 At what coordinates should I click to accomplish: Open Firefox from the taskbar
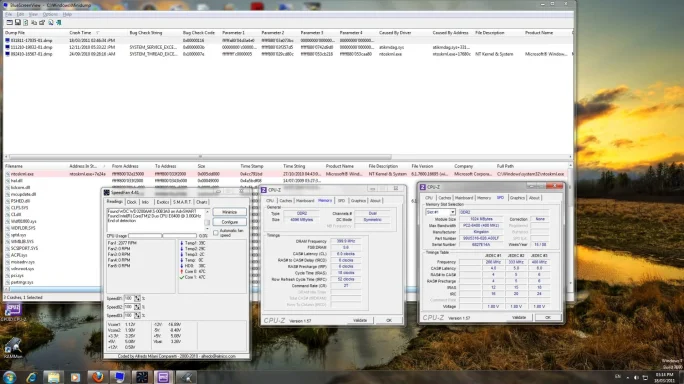[x=97, y=377]
